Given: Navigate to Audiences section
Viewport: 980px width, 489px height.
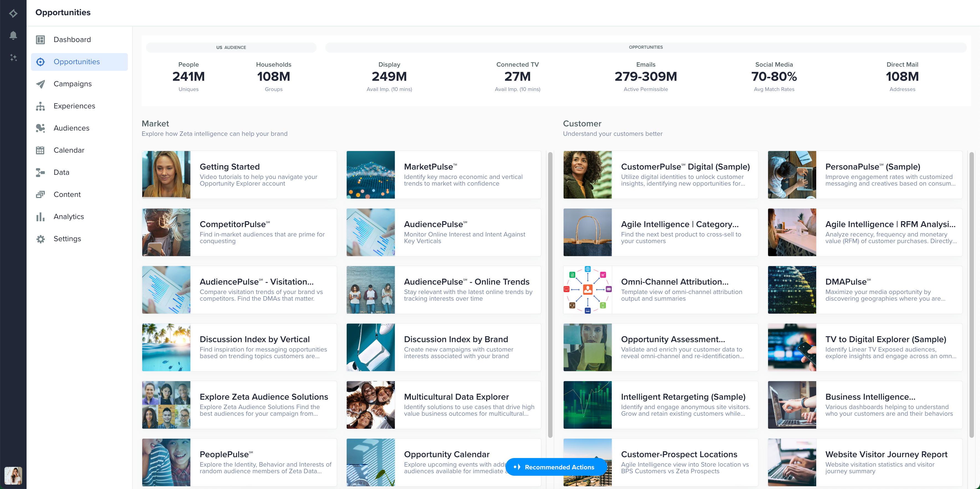Looking at the screenshot, I should point(79,128).
